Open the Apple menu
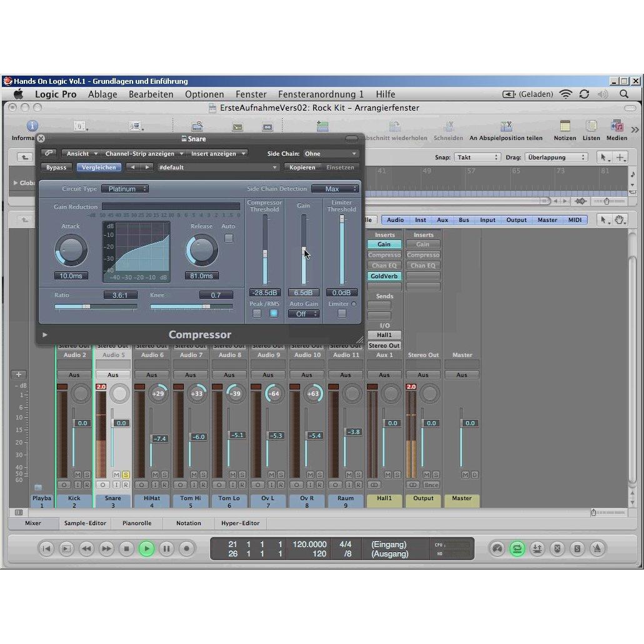The height and width of the screenshot is (644, 644). click(19, 94)
